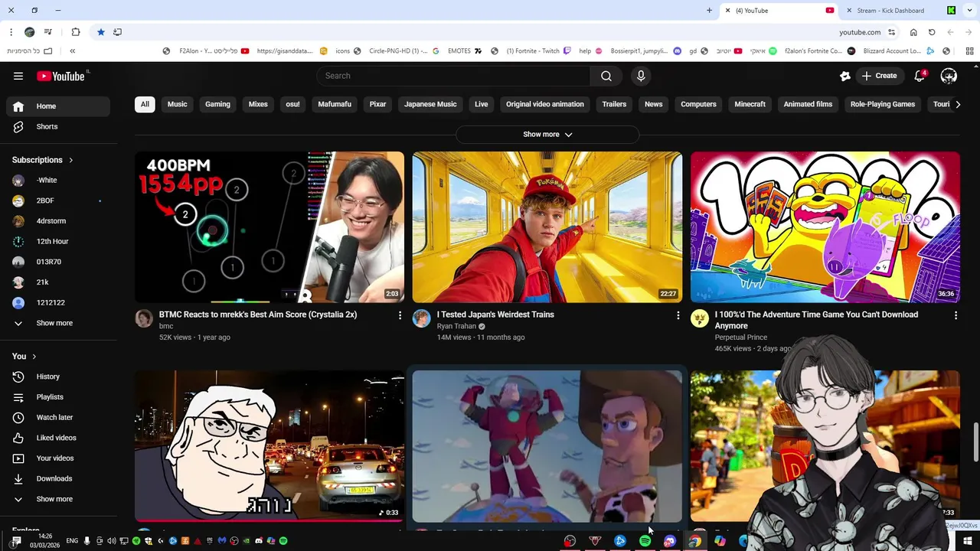This screenshot has width=980, height=551.
Task: Open Liked videos in the sidebar
Action: (57, 438)
